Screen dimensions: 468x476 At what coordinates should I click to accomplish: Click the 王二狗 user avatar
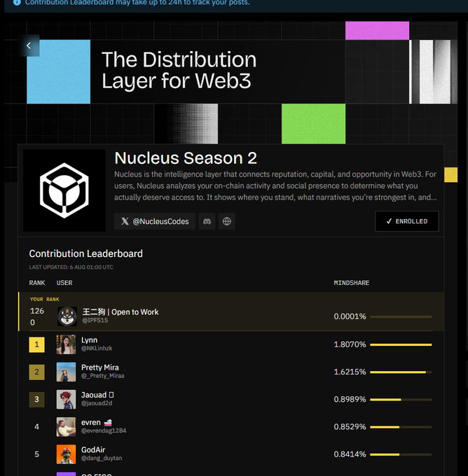click(x=67, y=316)
